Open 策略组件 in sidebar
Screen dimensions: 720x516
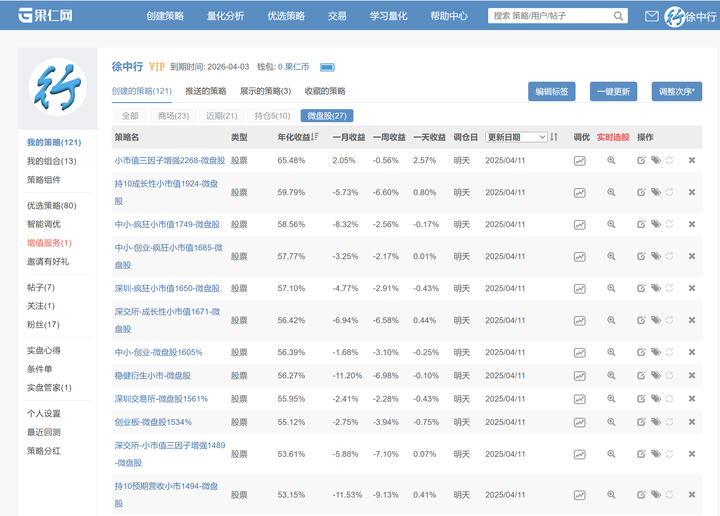click(44, 179)
